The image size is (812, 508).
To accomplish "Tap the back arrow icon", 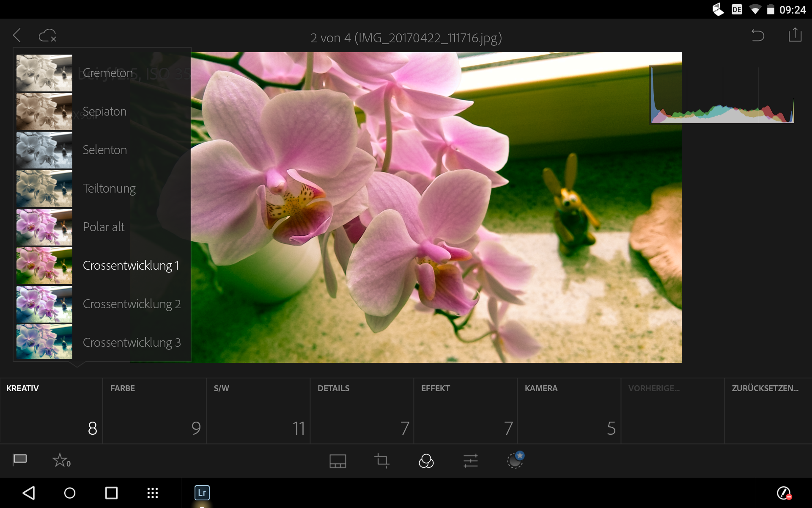I will (17, 36).
